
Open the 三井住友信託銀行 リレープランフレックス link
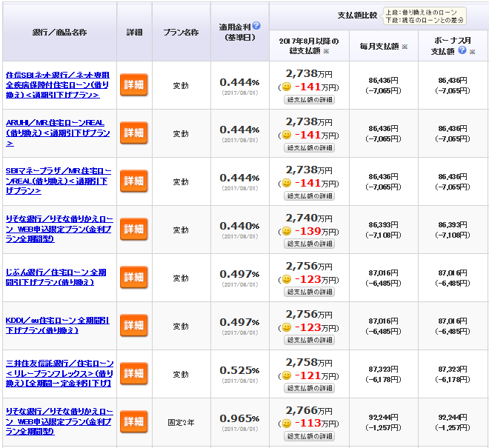tap(59, 373)
